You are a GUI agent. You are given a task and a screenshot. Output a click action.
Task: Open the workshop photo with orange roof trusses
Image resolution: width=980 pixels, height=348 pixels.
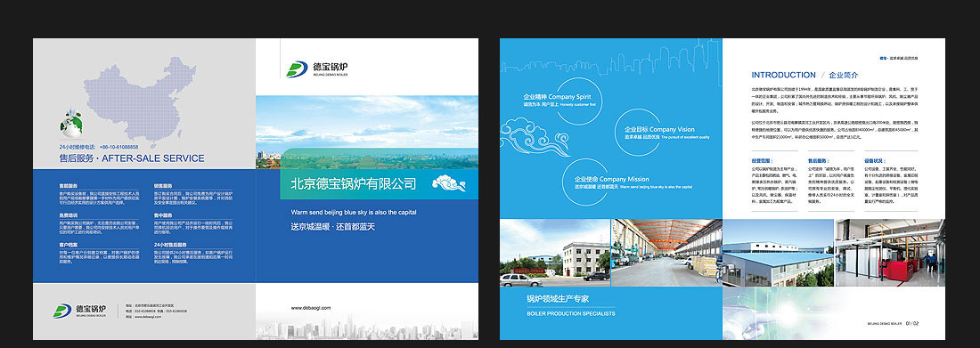pos(666,253)
